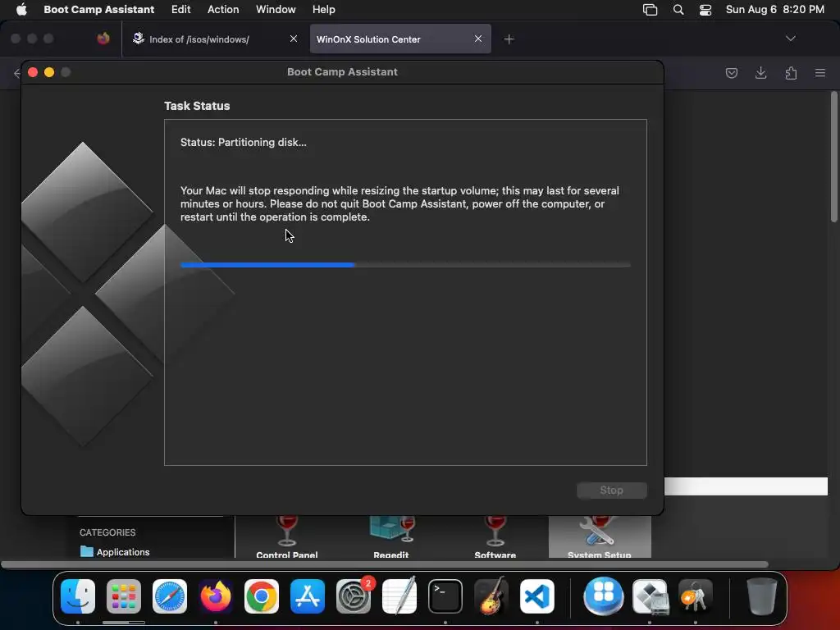Open Visual Studio Code from the Dock
840x630 pixels.
[x=536, y=596]
